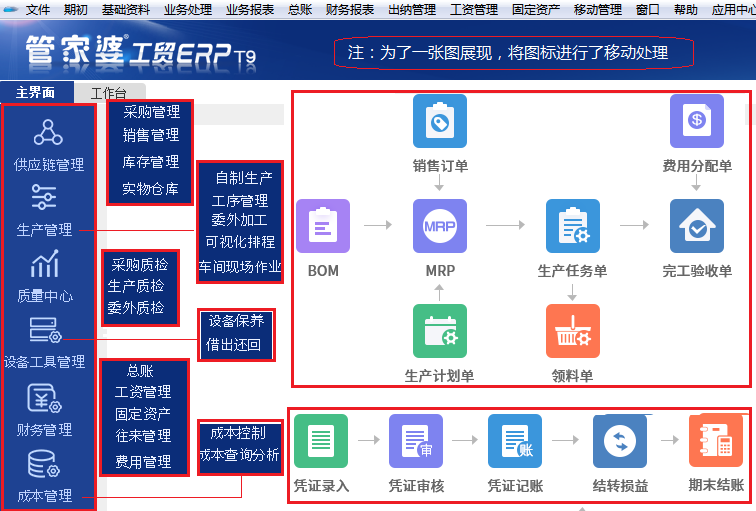The image size is (756, 511).
Task: Select 生产质检 submenu item
Action: [136, 286]
